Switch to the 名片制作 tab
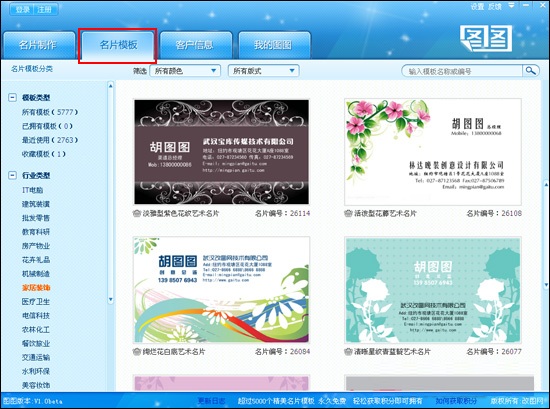This screenshot has height=409, width=550. click(x=38, y=45)
